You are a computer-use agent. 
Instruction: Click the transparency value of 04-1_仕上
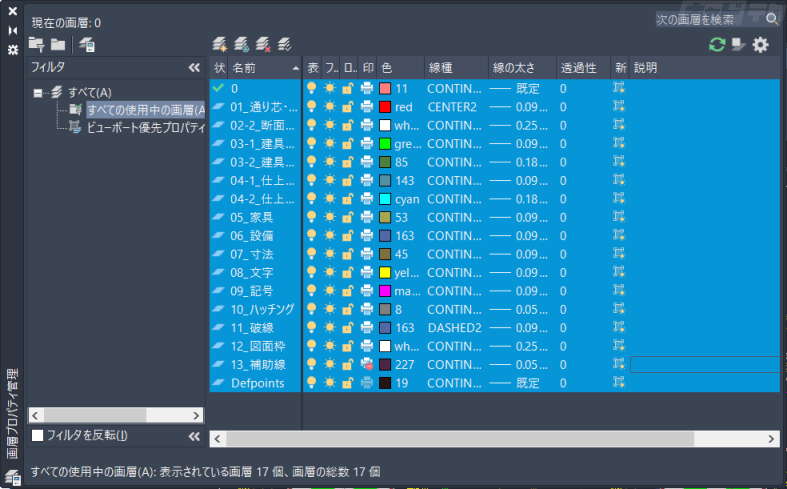point(563,181)
